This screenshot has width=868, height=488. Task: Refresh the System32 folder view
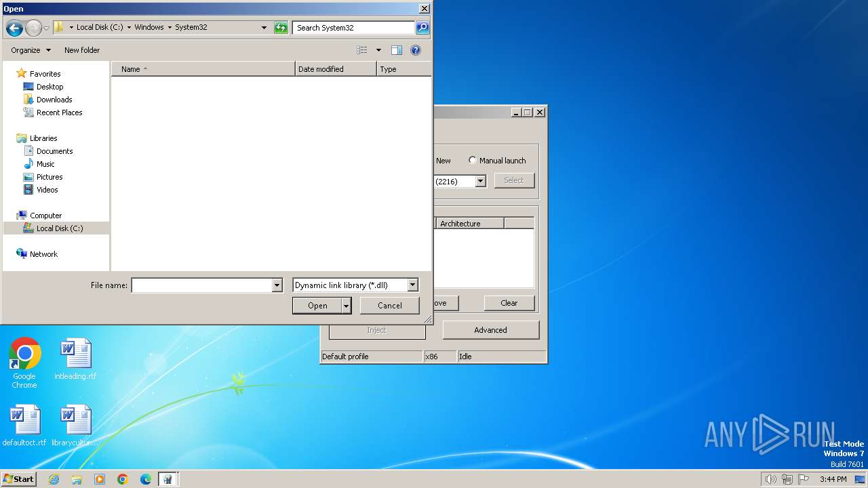point(281,28)
